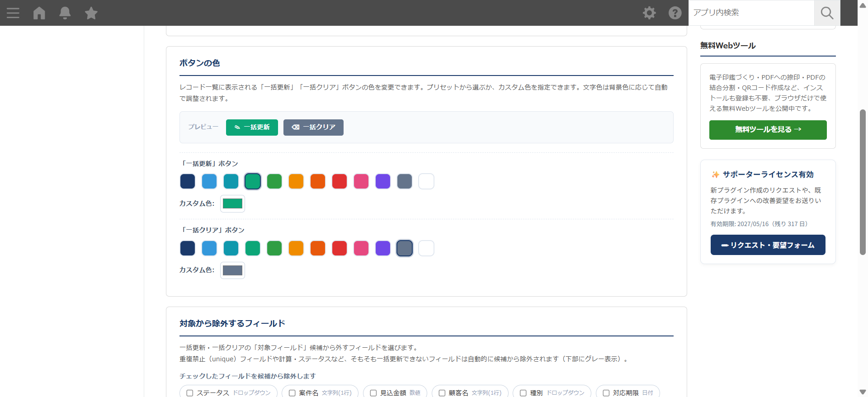
Task: Select pink swatch for 一括更新 button
Action: 361,181
